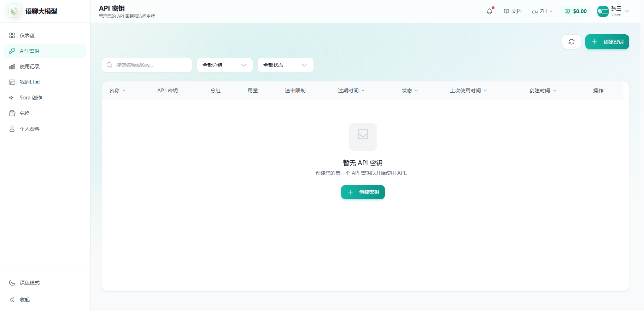
Task: Click the 语聊大模型 logo icon
Action: point(15,11)
